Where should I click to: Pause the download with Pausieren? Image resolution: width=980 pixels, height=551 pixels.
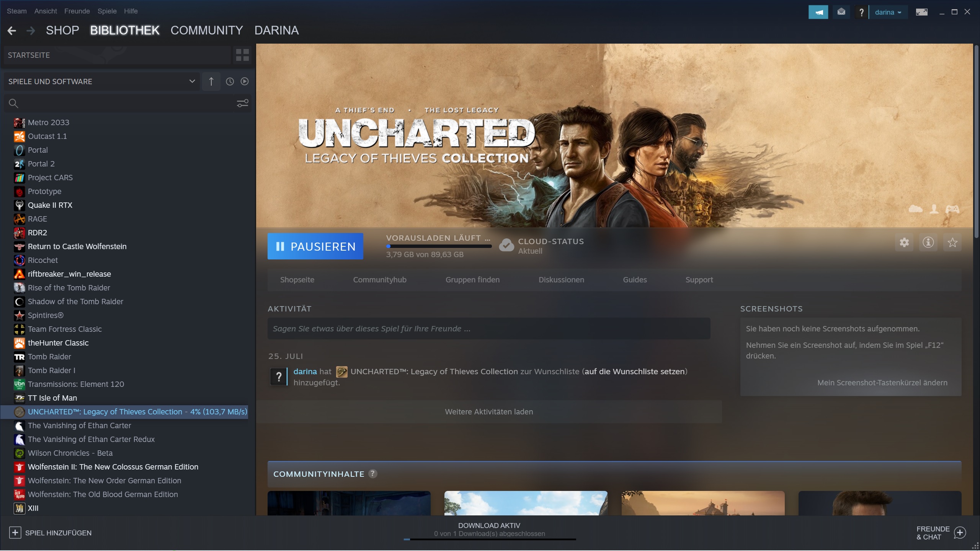pyautogui.click(x=315, y=246)
